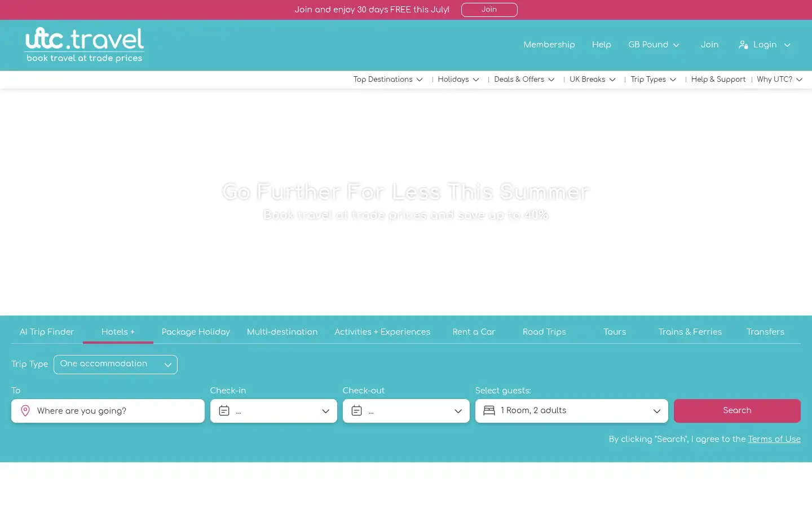Click the Check-out calendar icon
The image size is (812, 508).
pyautogui.click(x=356, y=411)
